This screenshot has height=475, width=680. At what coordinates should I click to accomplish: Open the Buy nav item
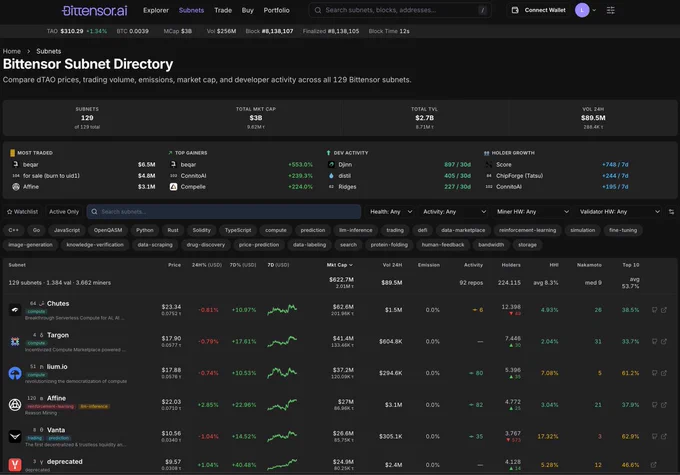click(248, 10)
